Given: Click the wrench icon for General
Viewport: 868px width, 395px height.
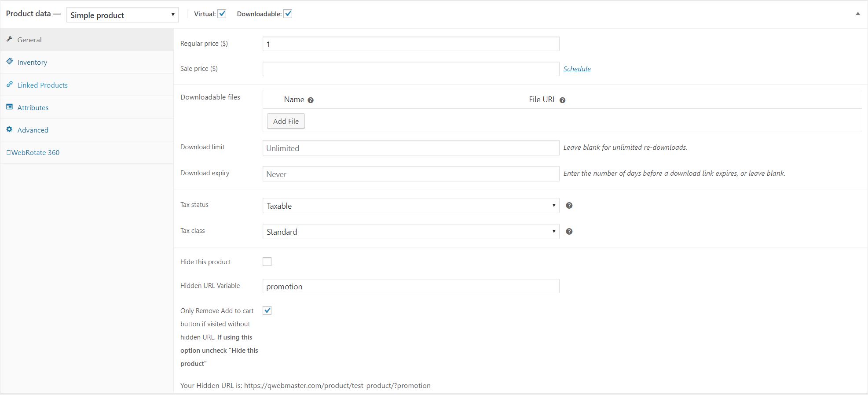Looking at the screenshot, I should (9, 39).
